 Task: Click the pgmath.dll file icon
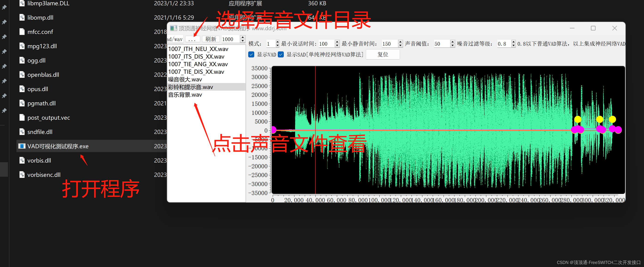(22, 103)
